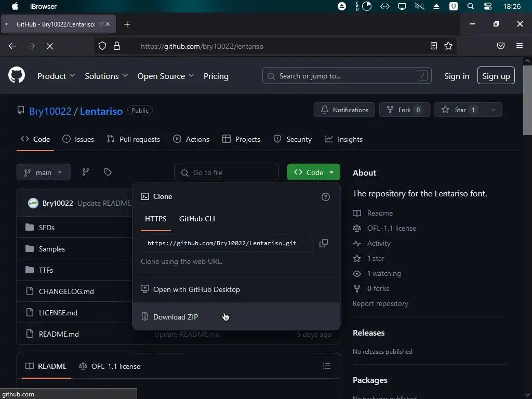Image resolution: width=532 pixels, height=399 pixels.
Task: Click the menu bar display icon
Action: pyautogui.click(x=402, y=6)
